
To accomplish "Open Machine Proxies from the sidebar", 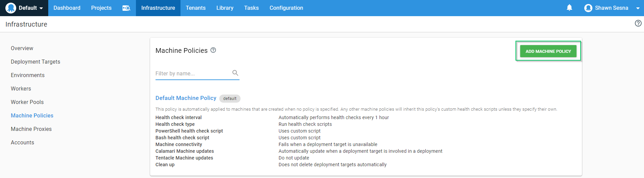I will click(x=31, y=129).
